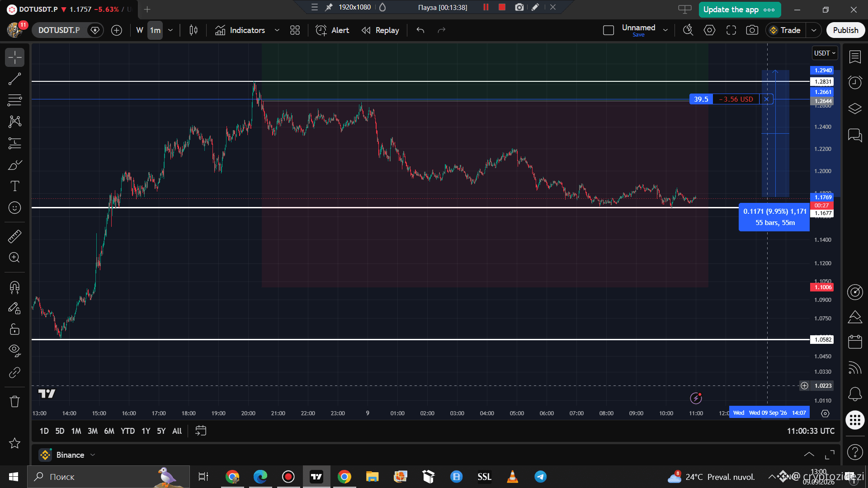Close the 39.5 position order label
Viewport: 868px width, 488px height.
[766, 99]
